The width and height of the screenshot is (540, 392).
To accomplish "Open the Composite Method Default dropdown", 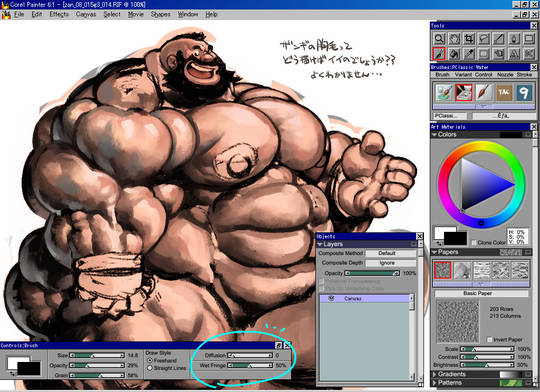I will click(391, 253).
